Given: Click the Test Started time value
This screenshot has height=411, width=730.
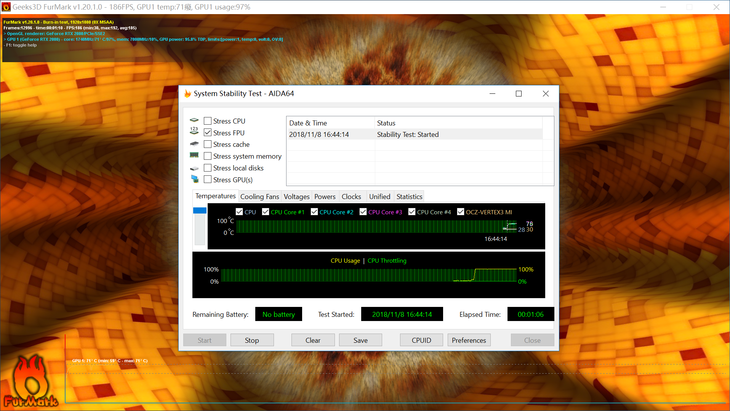Looking at the screenshot, I should pyautogui.click(x=402, y=314).
